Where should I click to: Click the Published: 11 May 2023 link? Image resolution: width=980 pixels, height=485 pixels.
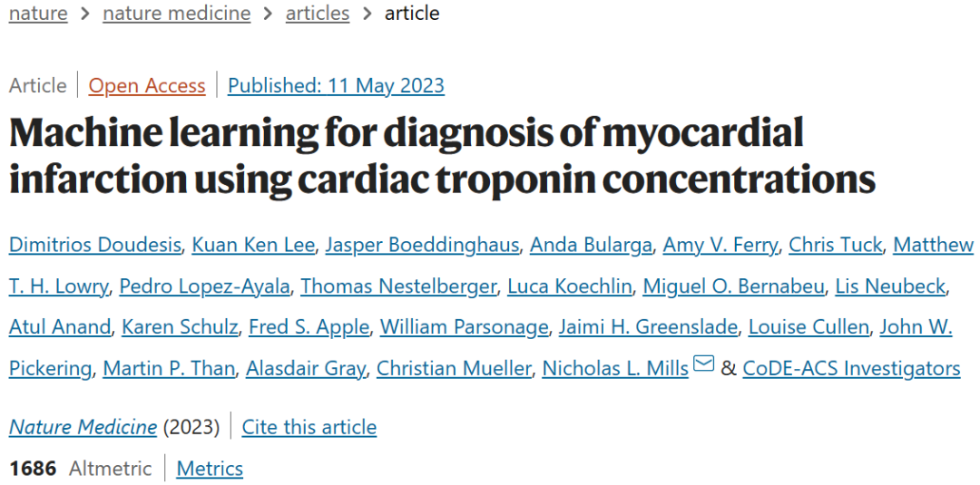pyautogui.click(x=336, y=86)
